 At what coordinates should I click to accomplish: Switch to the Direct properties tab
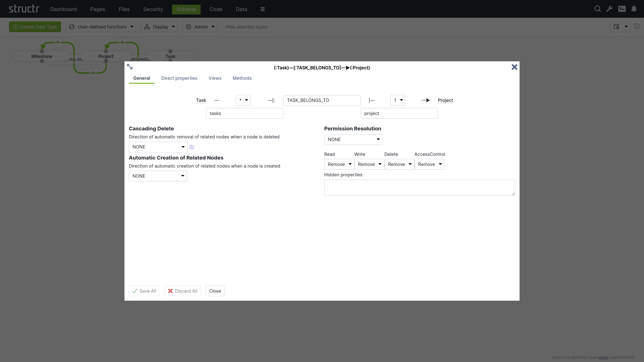coord(179,78)
